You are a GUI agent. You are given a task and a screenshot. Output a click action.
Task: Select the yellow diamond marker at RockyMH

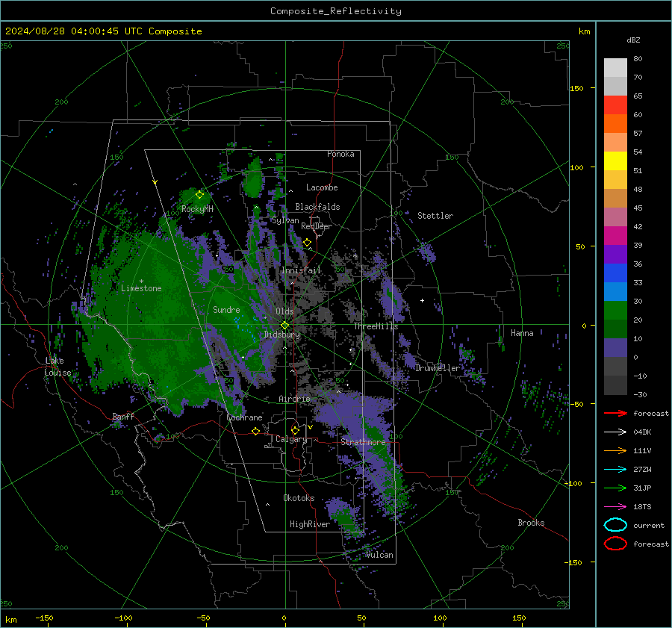[199, 195]
